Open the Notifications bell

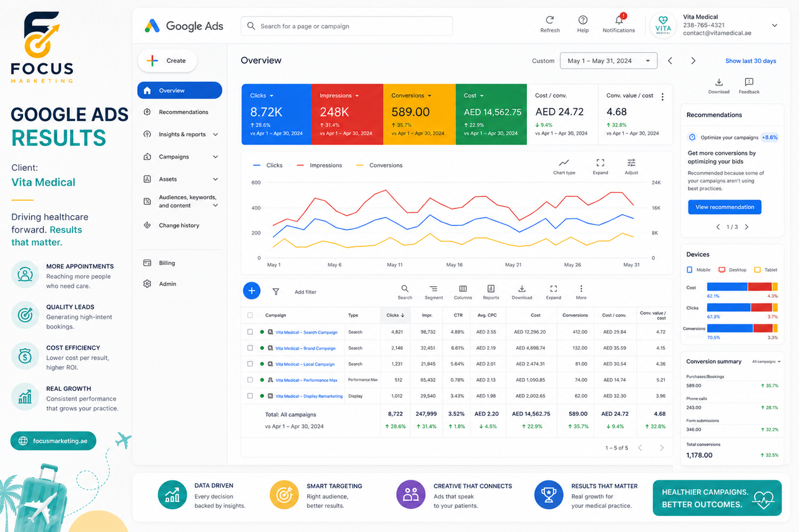[619, 19]
